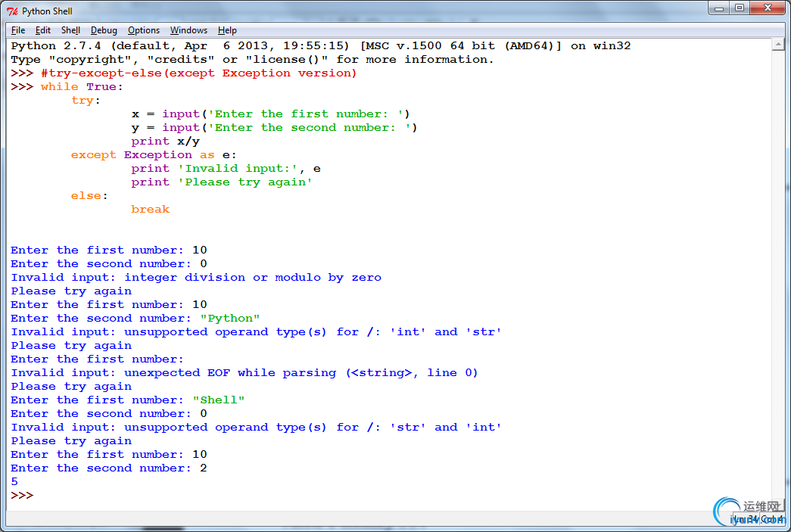This screenshot has height=532, width=791.
Task: Click the 'except Exception as e:' line
Action: pyautogui.click(x=154, y=155)
